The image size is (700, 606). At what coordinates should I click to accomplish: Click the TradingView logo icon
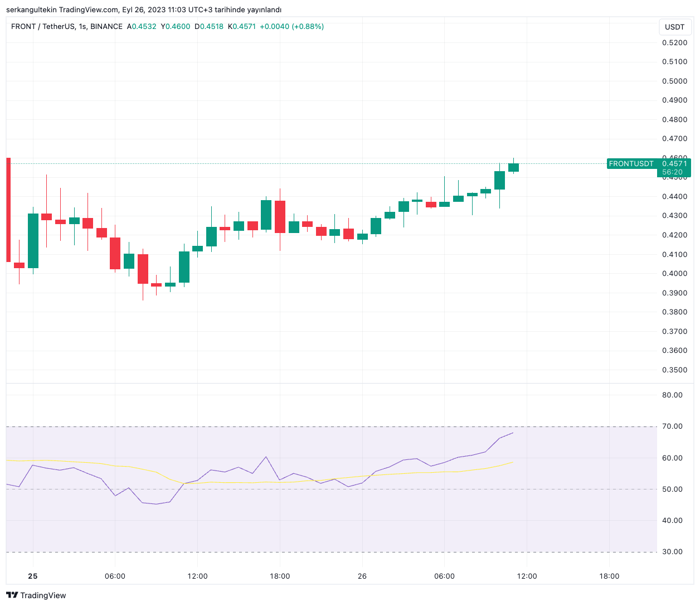click(12, 595)
